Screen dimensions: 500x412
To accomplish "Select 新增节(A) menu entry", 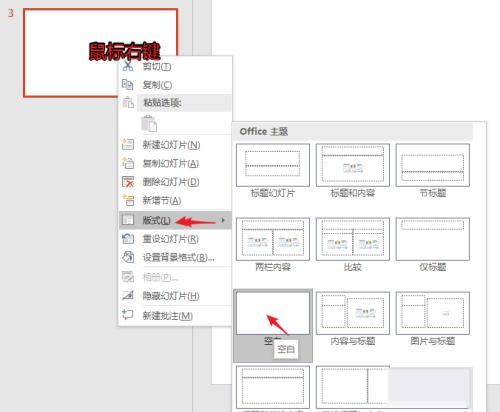I will click(175, 200).
